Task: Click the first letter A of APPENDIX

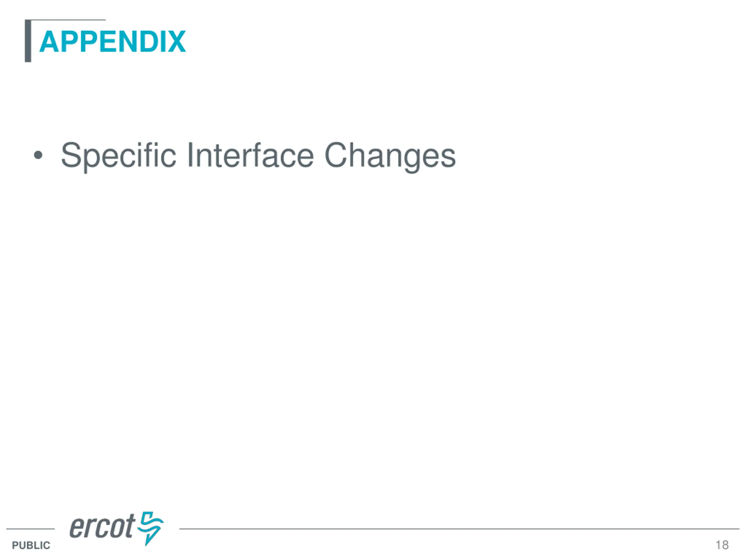Action: 50,41
